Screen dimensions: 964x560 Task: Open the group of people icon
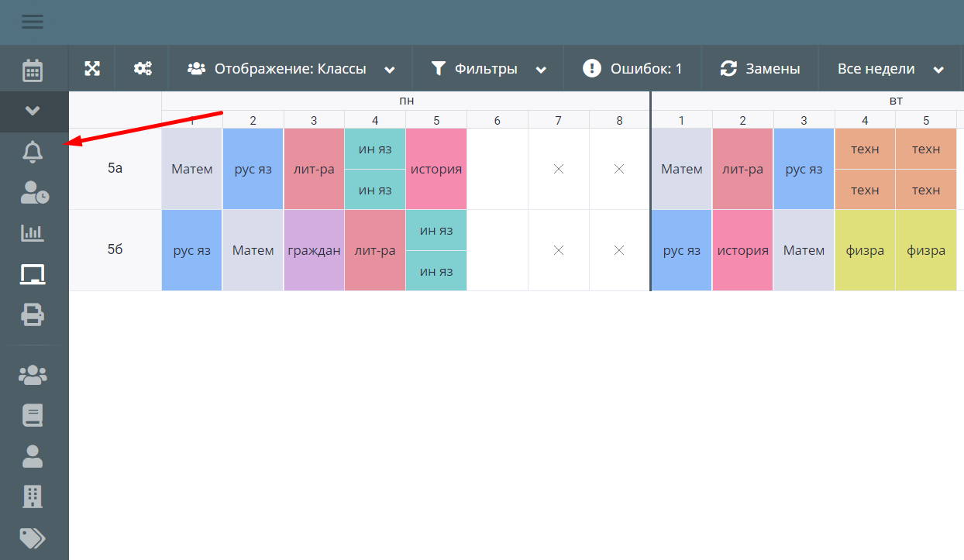click(33, 375)
